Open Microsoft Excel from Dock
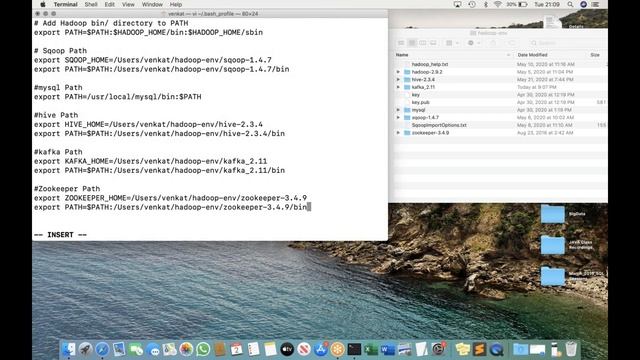The image size is (640, 360). [371, 349]
